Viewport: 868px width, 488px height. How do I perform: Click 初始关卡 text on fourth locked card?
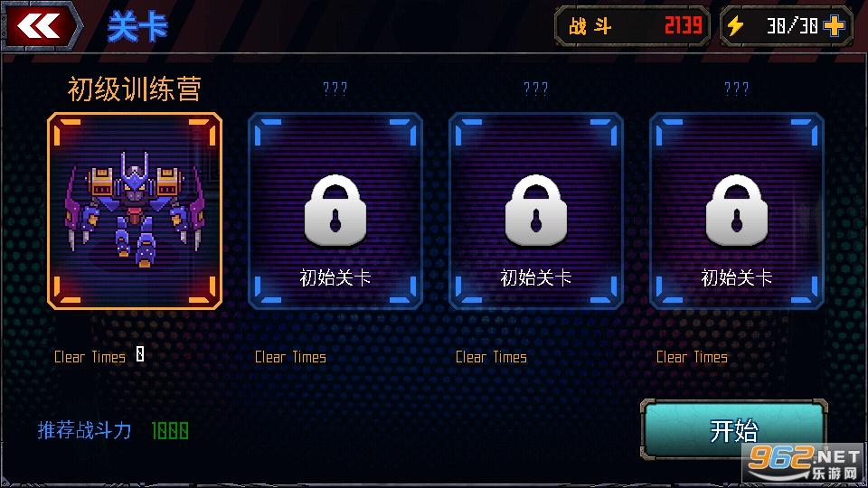[x=737, y=277]
